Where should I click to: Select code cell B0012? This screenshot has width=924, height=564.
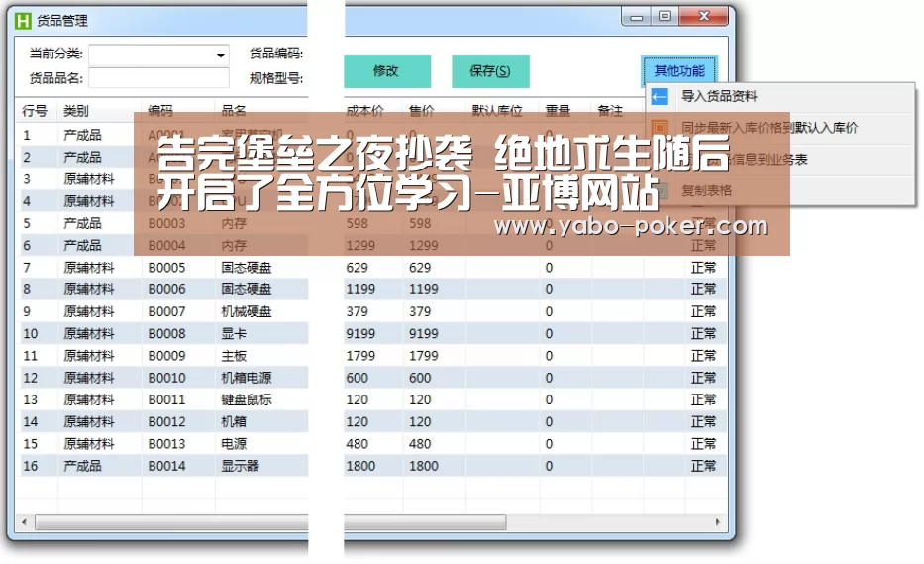pos(166,422)
